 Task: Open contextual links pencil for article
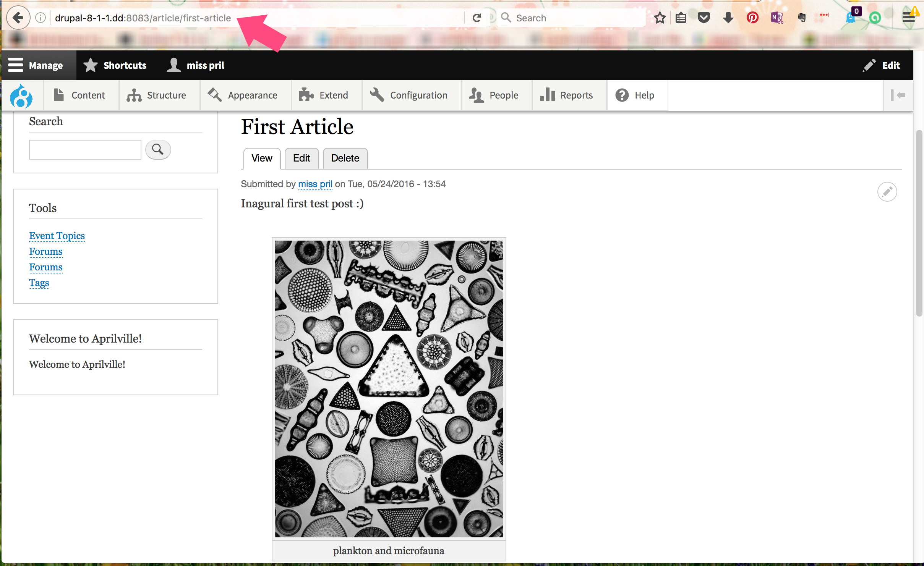[887, 192]
